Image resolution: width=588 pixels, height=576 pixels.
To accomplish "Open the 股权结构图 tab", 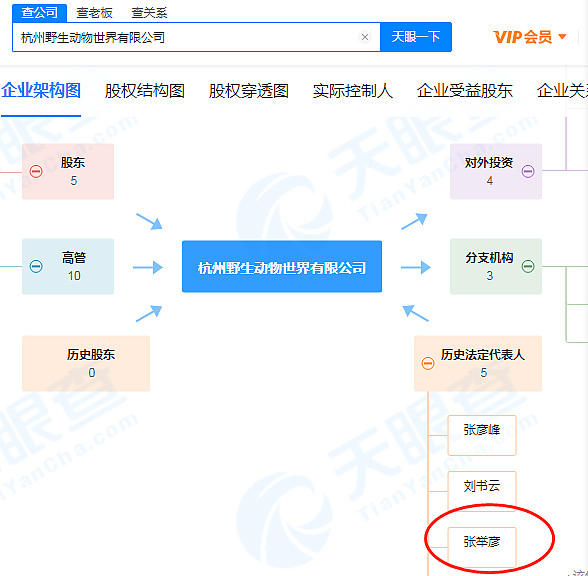I will tap(145, 91).
